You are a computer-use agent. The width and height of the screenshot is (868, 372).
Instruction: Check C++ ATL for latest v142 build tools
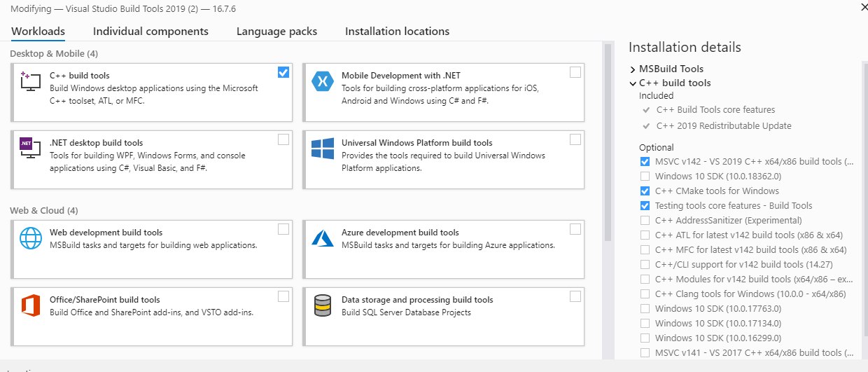pos(645,235)
